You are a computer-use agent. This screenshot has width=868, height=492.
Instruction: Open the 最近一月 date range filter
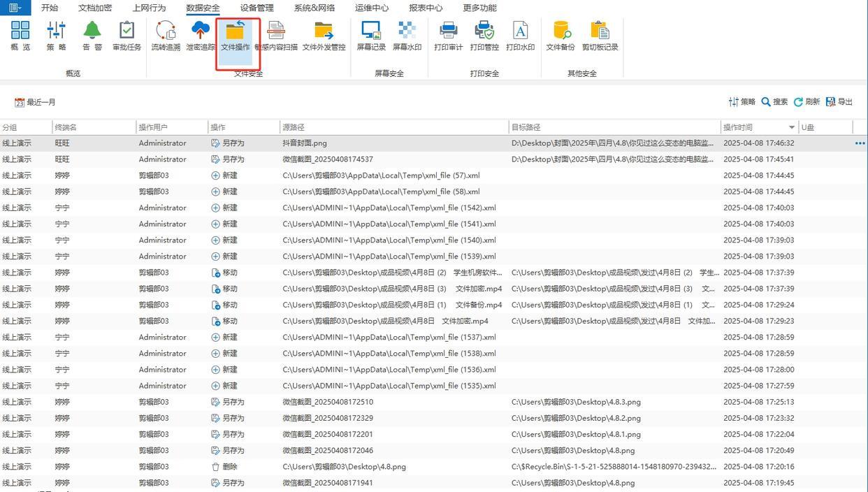35,102
